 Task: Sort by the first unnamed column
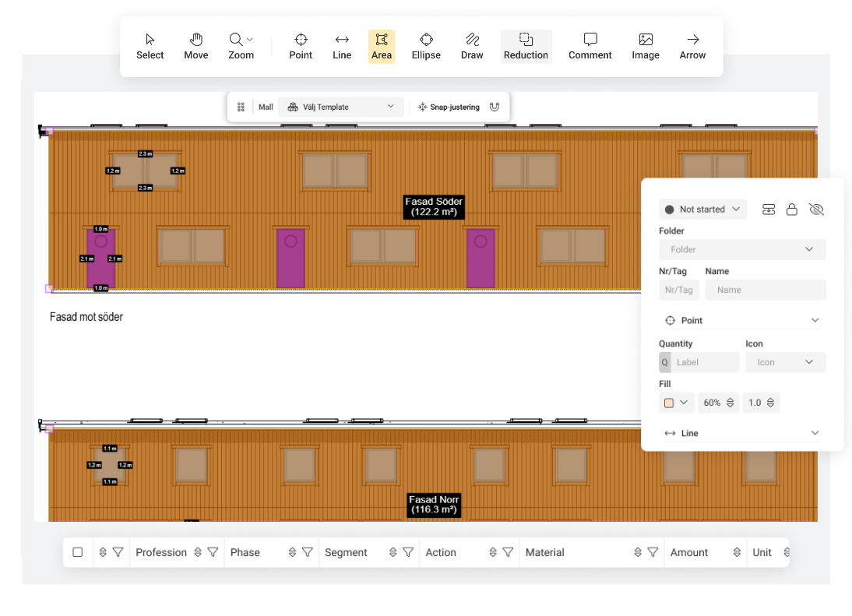click(x=103, y=552)
